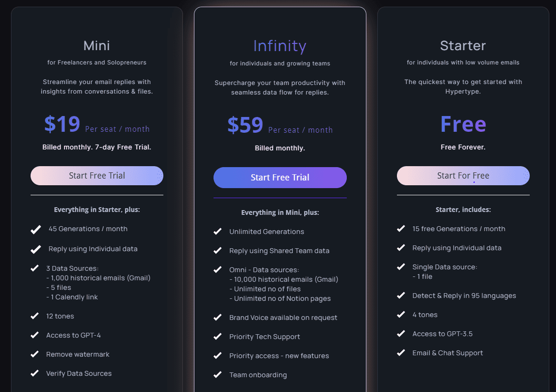The width and height of the screenshot is (556, 392).
Task: Select the Starter plan title
Action: point(463,45)
